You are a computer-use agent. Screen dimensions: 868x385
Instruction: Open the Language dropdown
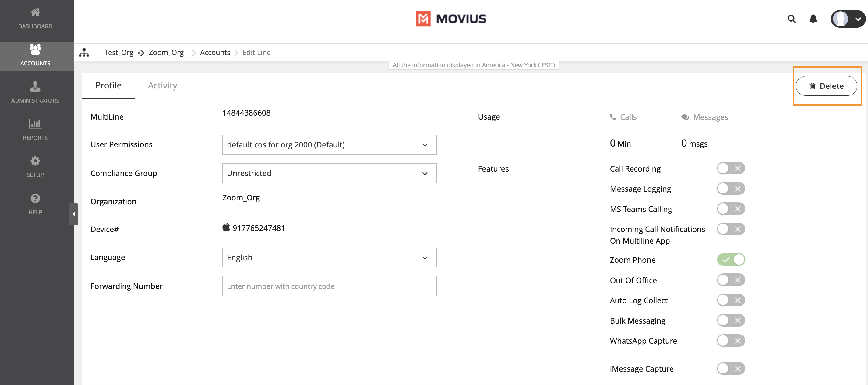tap(329, 258)
